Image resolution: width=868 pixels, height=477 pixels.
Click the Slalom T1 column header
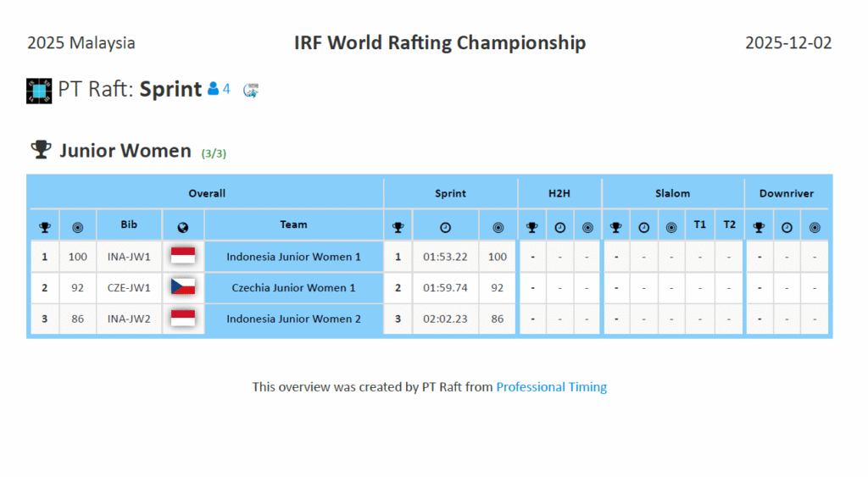699,225
